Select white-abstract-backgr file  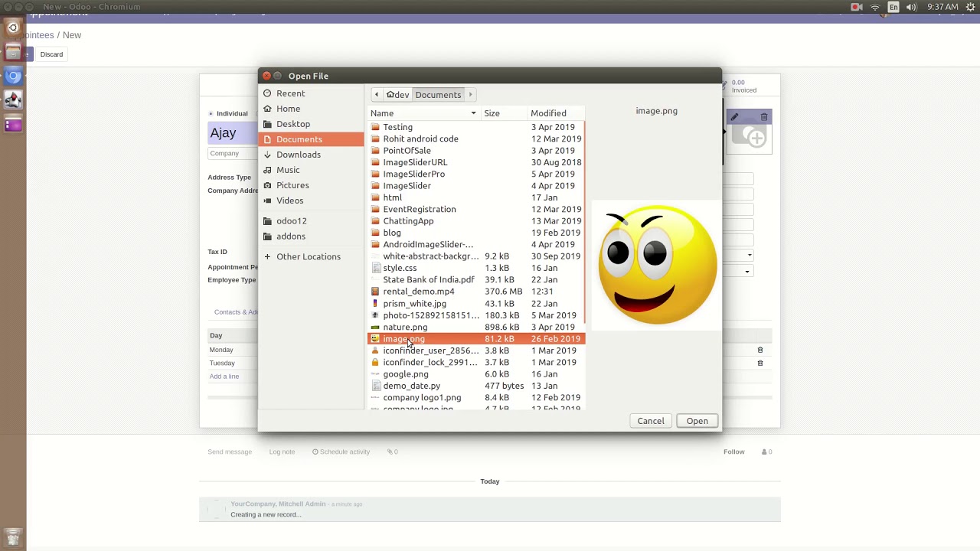[475, 256]
